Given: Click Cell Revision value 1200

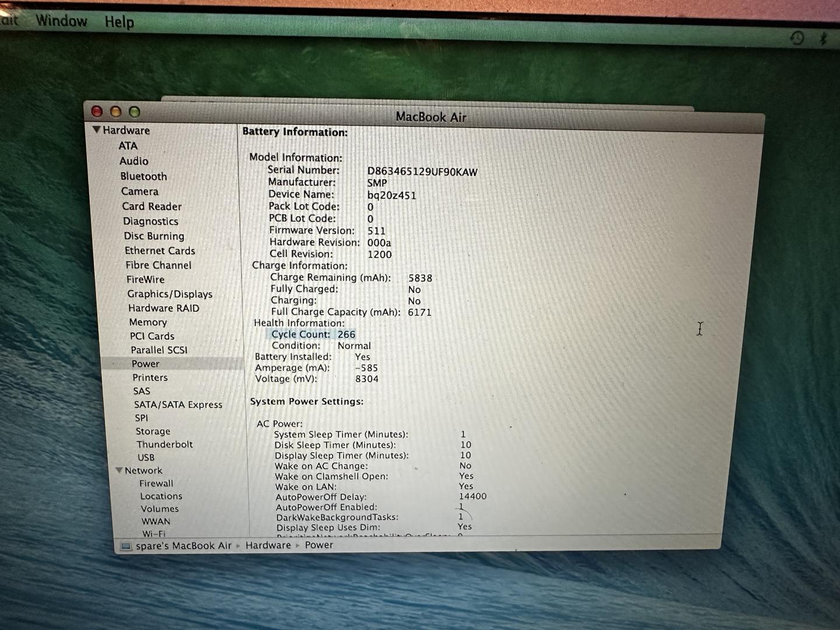Looking at the screenshot, I should (379, 254).
